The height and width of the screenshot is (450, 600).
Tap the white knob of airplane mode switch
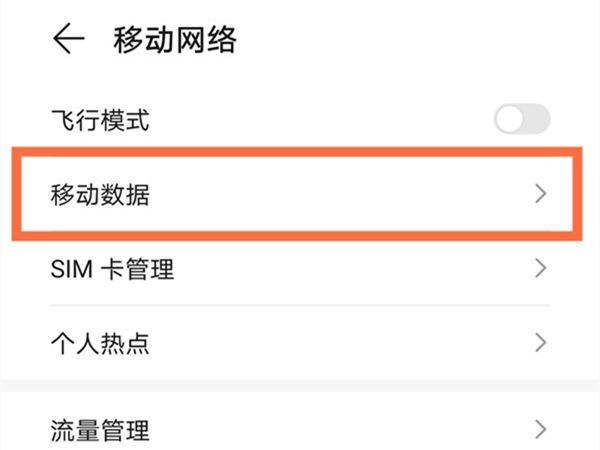[509, 119]
